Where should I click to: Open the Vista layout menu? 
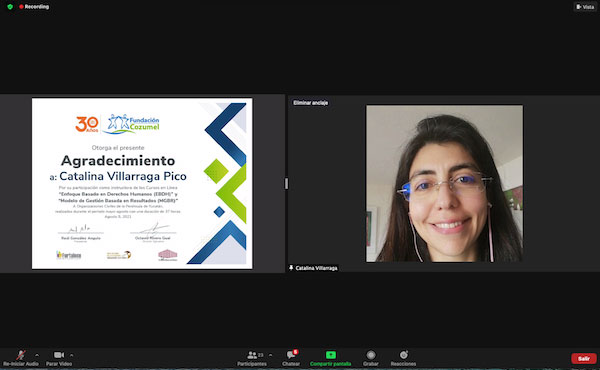585,7
